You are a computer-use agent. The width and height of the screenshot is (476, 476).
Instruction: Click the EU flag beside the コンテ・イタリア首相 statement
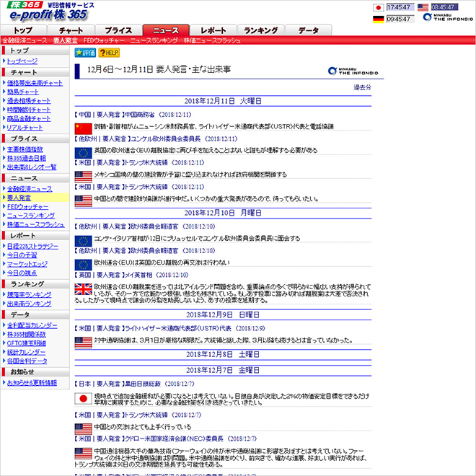point(83,241)
